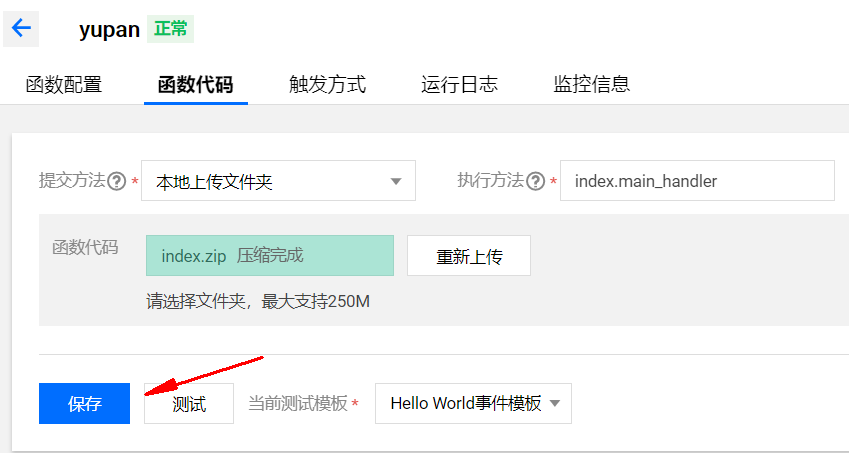This screenshot has height=453, width=849.
Task: Run a test with 测试 button
Action: [189, 404]
